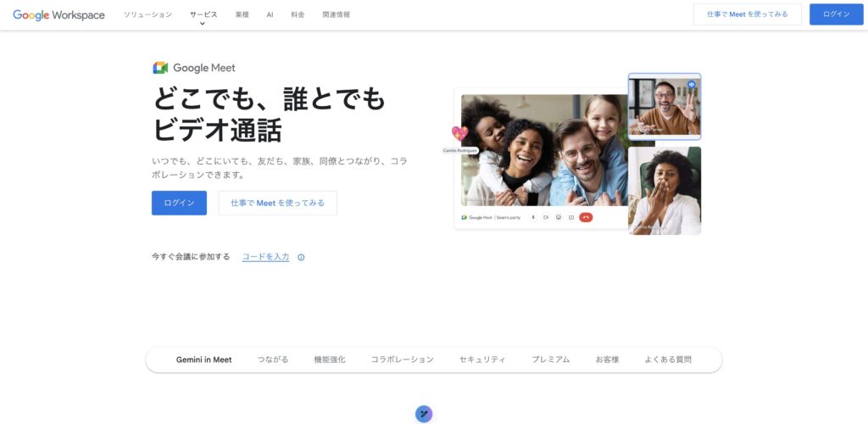
Task: Select the Gemini in Meet tab
Action: [203, 360]
